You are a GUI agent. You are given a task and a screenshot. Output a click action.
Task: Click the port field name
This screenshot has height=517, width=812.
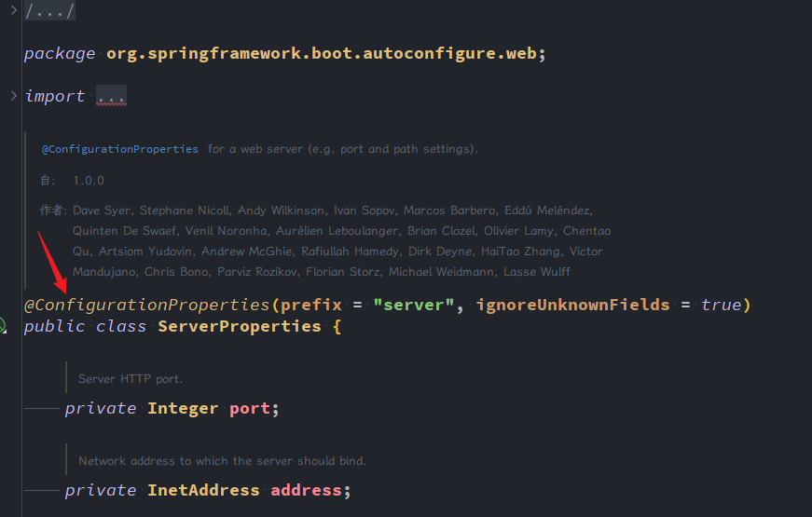coord(250,409)
